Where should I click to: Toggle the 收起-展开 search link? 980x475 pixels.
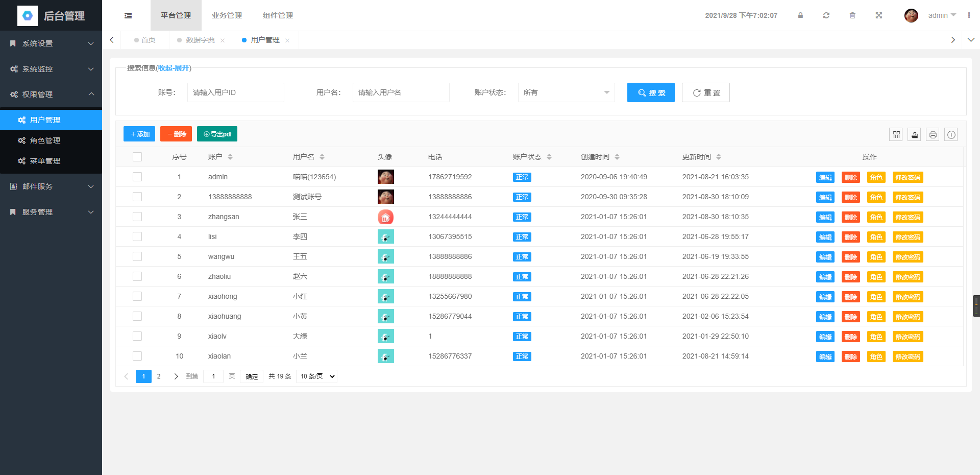pos(174,68)
